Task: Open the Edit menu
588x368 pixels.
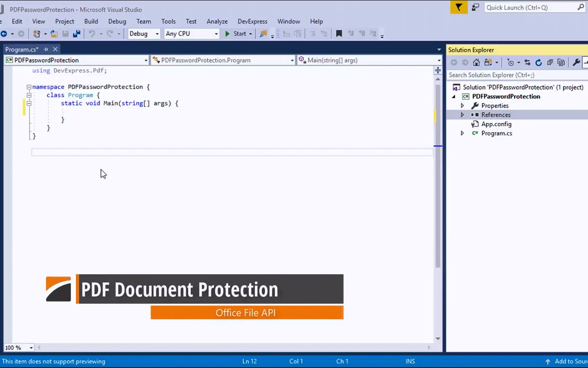Action: pyautogui.click(x=17, y=21)
